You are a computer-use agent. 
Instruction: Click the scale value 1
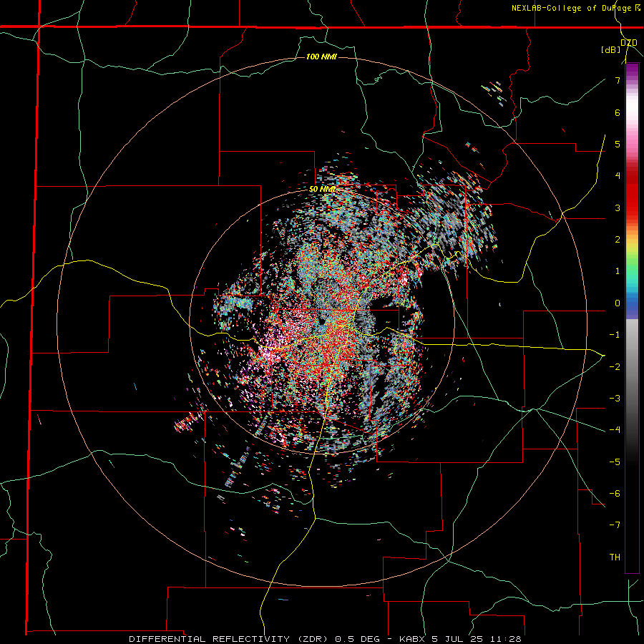(618, 271)
